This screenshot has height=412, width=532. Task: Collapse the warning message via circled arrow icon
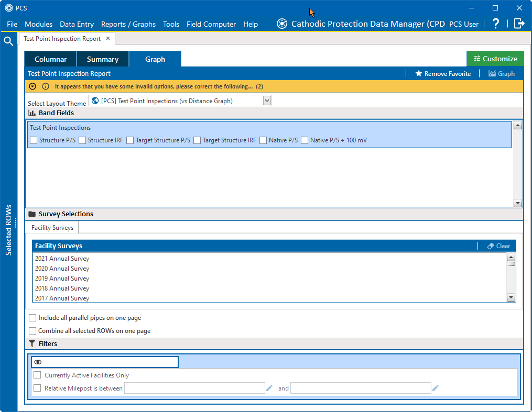(32, 86)
